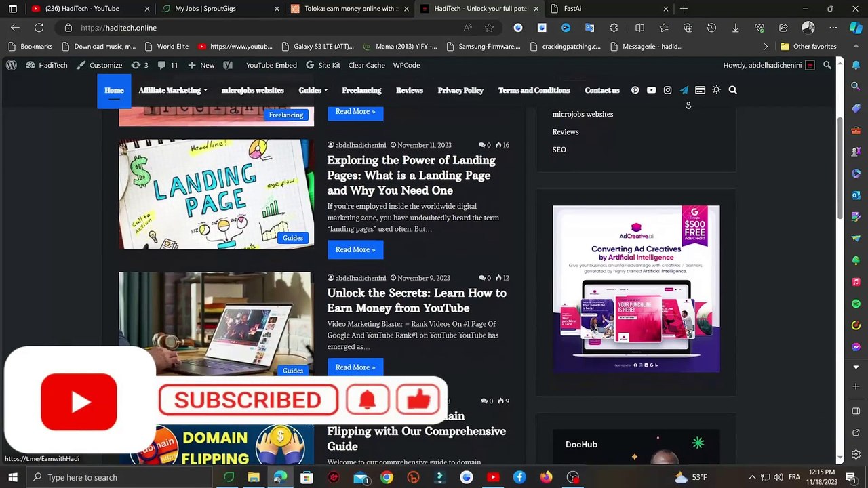The width and height of the screenshot is (868, 488).
Task: Open browser History toolbar icon
Action: tap(711, 28)
